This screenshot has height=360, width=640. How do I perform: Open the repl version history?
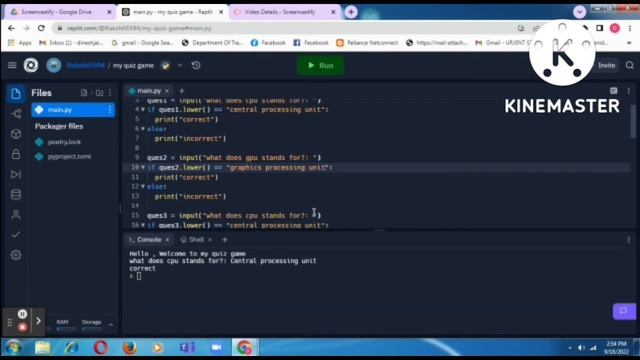[x=196, y=65]
